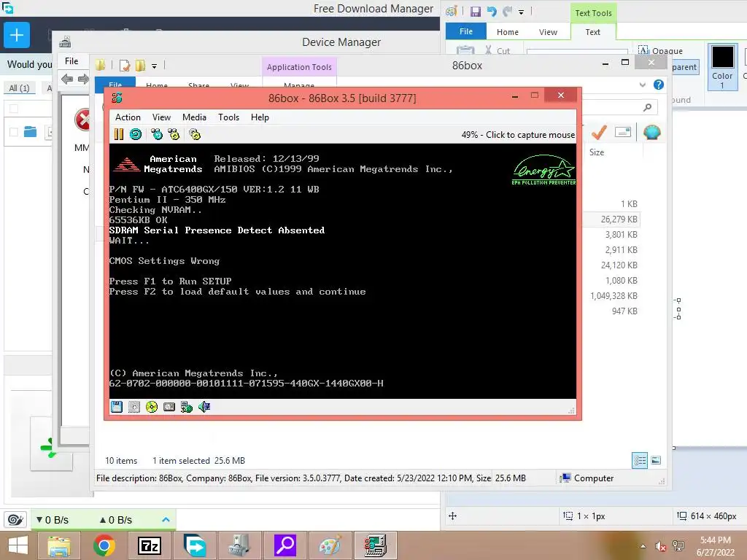This screenshot has width=747, height=560.
Task: Click the '49% - Click to capture mouse' status text
Action: (518, 135)
